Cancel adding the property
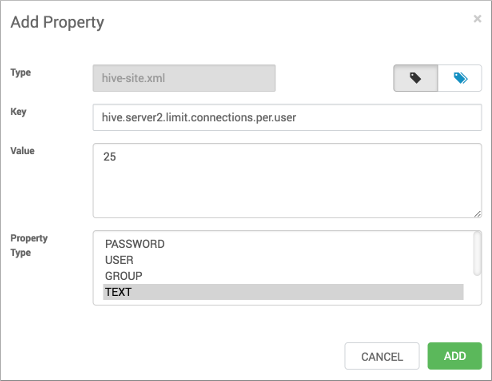The image size is (492, 381). tap(382, 356)
